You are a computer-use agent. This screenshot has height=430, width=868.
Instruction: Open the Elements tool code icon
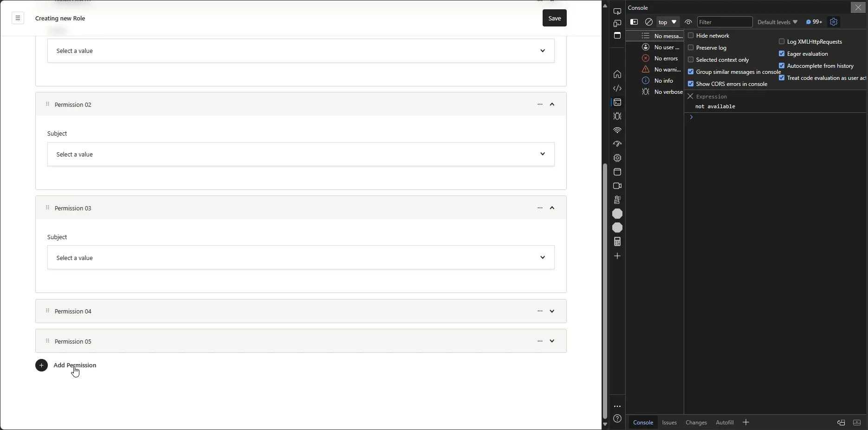[x=617, y=88]
